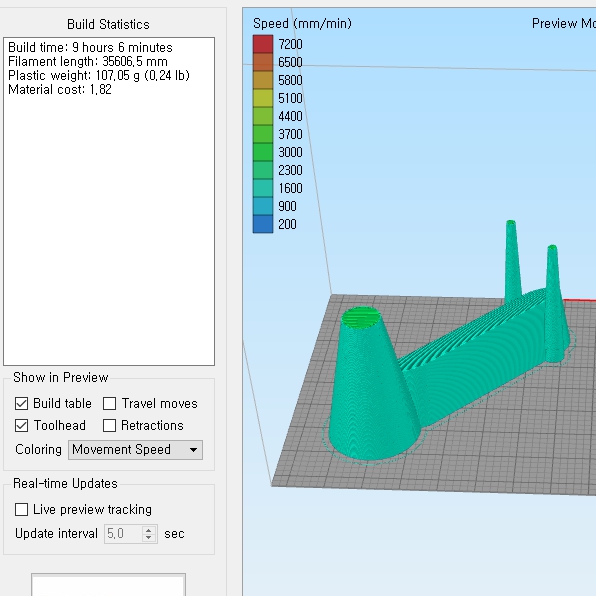
Task: Uncheck the Build table checkbox
Action: 21,403
